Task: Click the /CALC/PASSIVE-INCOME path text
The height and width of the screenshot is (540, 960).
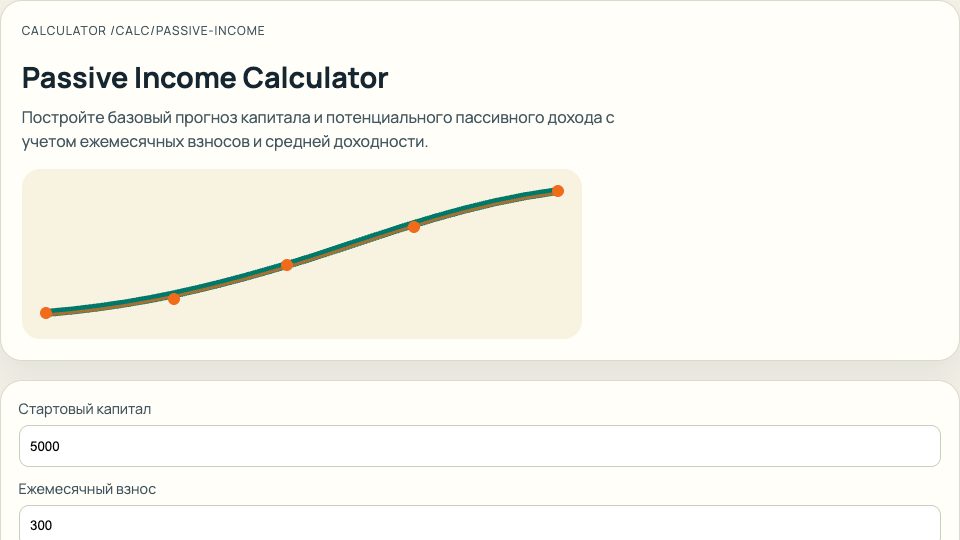Action: click(188, 31)
